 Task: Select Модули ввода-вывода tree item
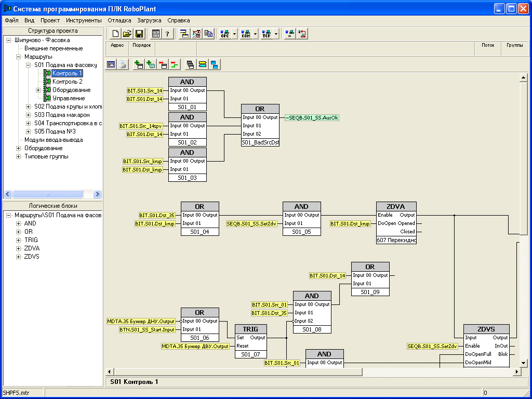pyautogui.click(x=53, y=140)
